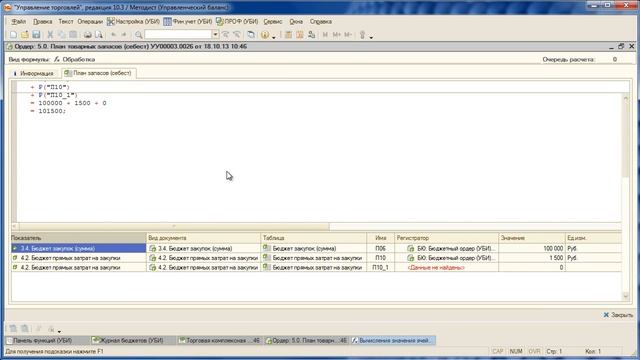The height and width of the screenshot is (360, 640).
Task: Open the search field dropdown arrow
Action: point(215,35)
